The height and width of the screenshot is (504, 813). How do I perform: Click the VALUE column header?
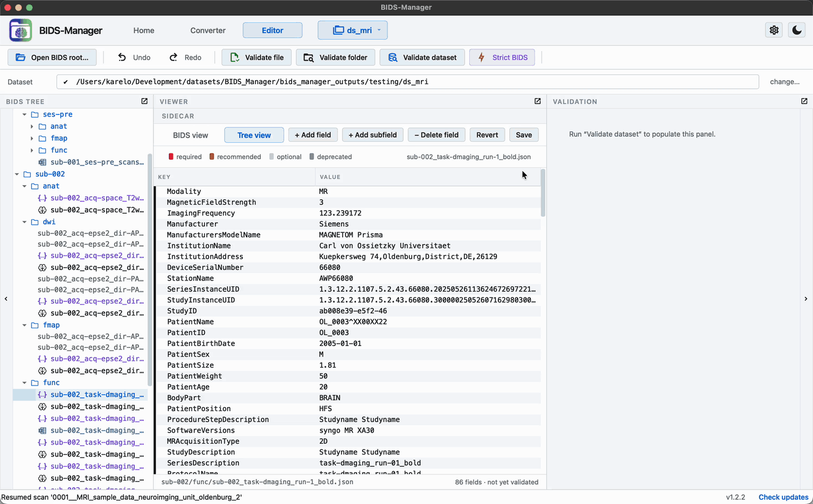point(427,177)
